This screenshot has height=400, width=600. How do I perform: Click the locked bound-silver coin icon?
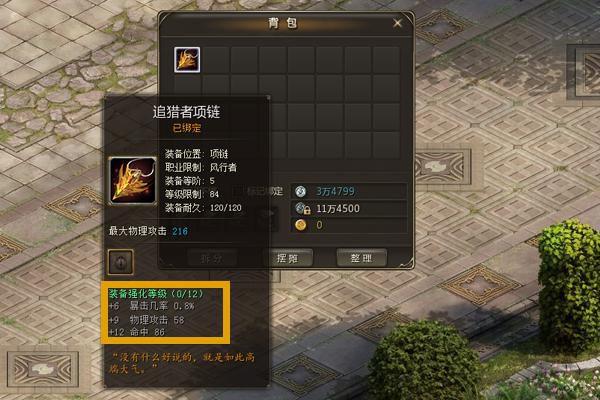(x=302, y=208)
